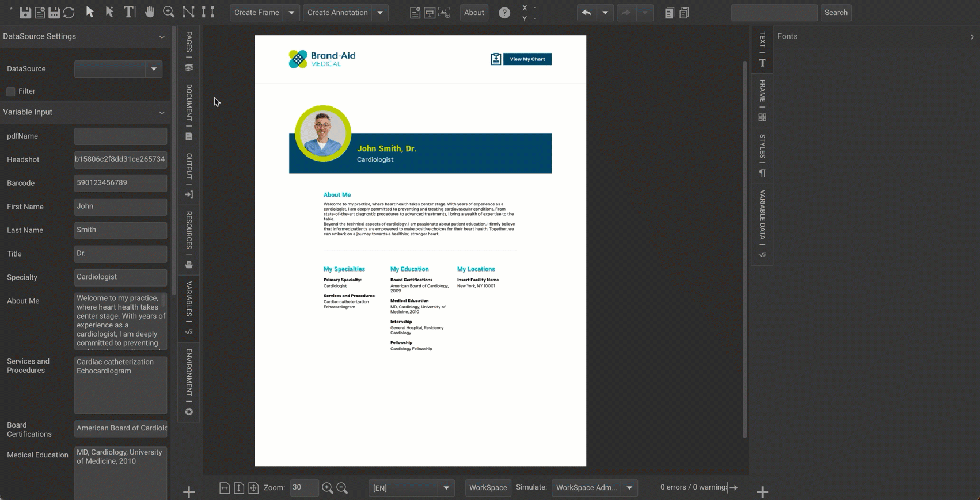Click the arrow icon after warnings count
The image size is (980, 500).
733,488
